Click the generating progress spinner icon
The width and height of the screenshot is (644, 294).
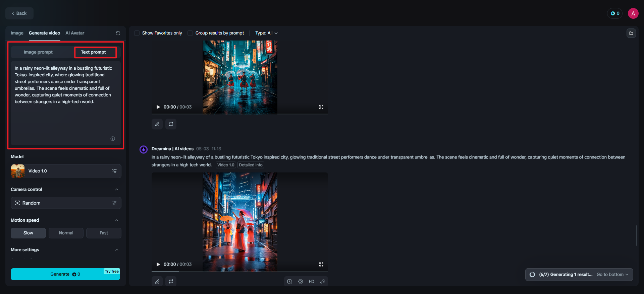532,275
